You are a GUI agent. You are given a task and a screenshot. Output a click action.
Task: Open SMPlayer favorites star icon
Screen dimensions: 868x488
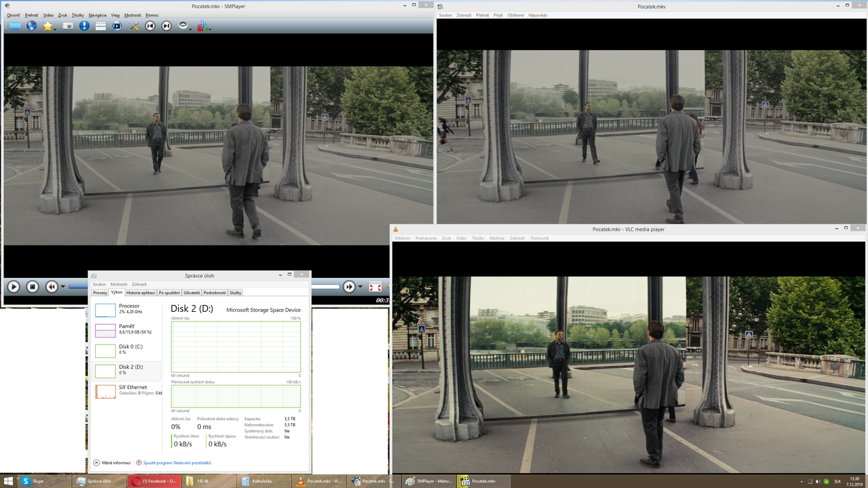47,26
